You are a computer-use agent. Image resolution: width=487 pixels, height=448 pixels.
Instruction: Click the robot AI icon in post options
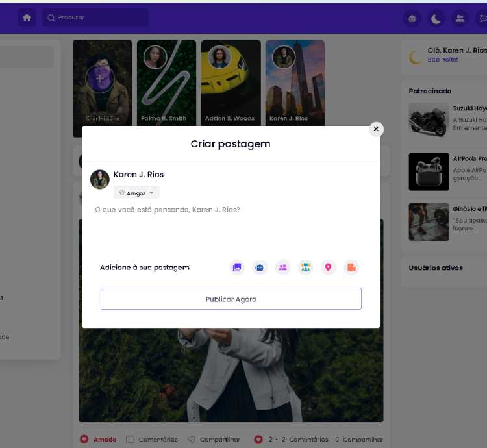260,267
